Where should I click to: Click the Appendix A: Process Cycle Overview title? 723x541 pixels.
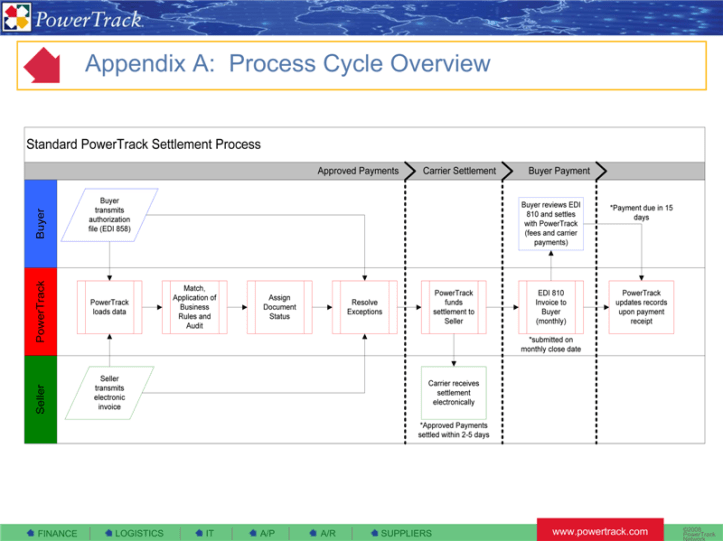tap(287, 64)
